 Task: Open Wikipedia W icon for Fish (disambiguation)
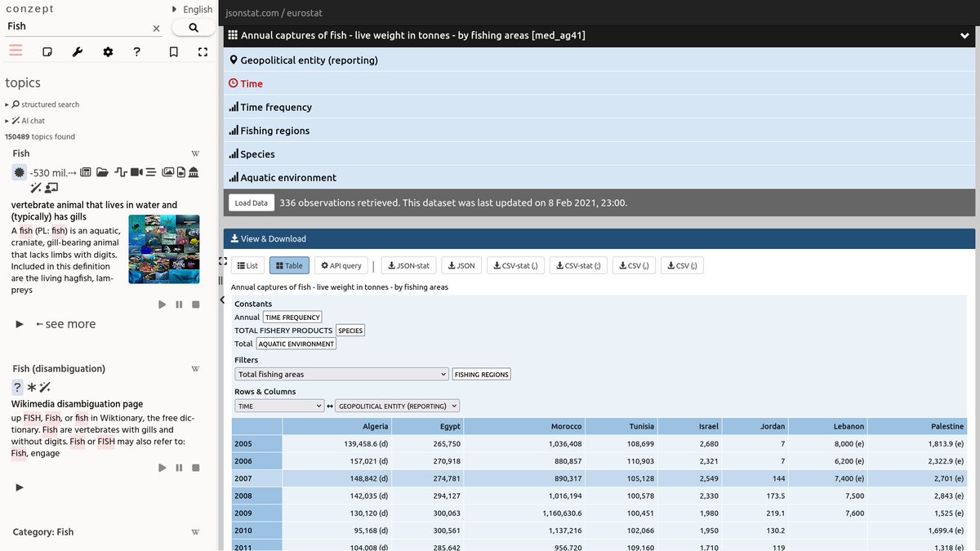point(195,369)
